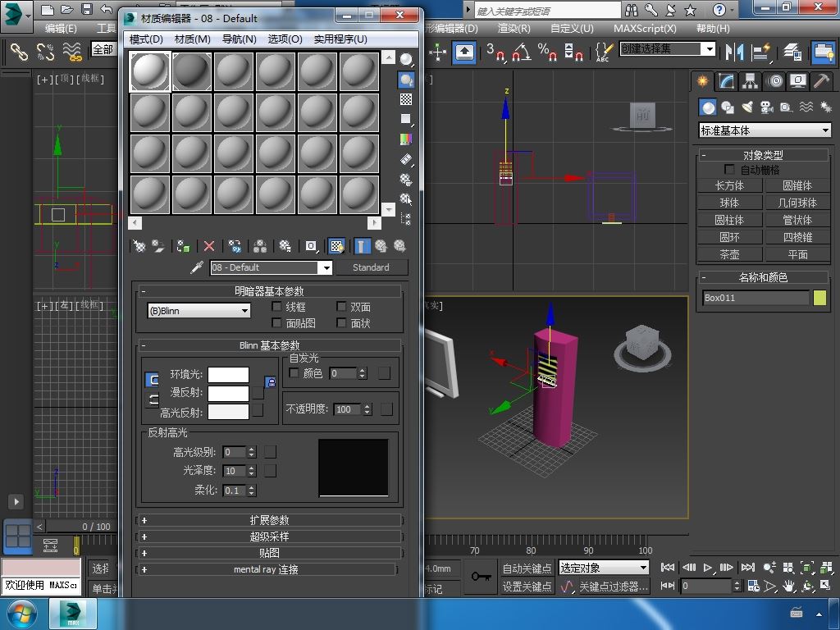The image size is (840, 630).
Task: Select the Lights category icon
Action: 747,107
